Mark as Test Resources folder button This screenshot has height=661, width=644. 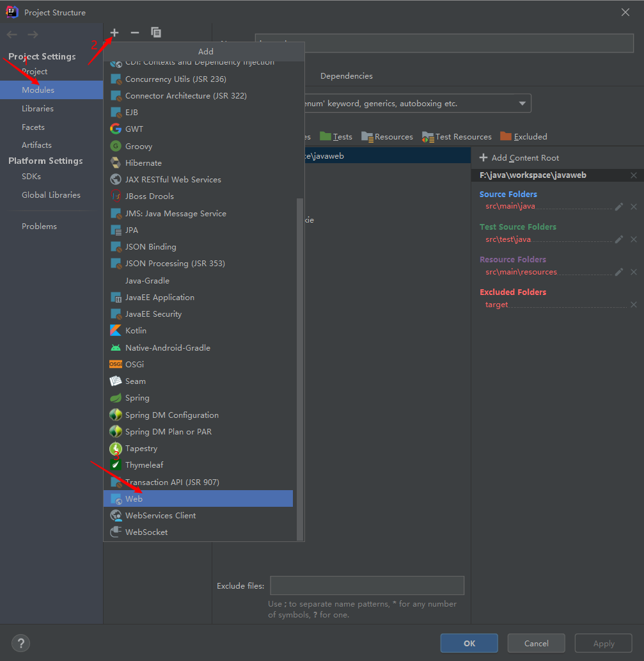(x=457, y=136)
